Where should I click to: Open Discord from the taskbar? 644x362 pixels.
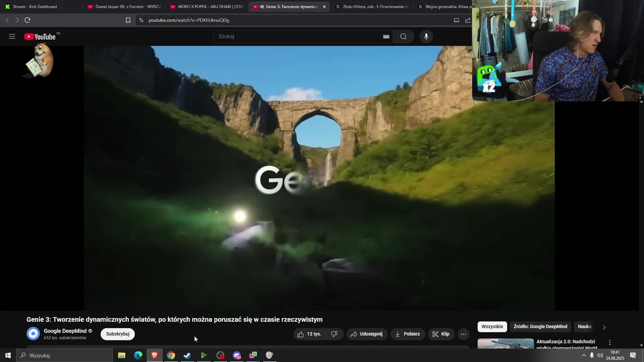click(x=237, y=355)
